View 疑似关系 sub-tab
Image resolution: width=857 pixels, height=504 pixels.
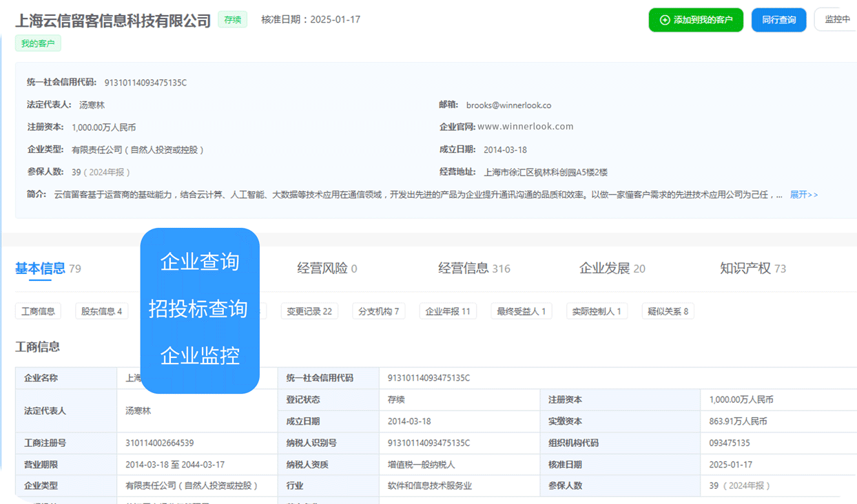pyautogui.click(x=668, y=311)
